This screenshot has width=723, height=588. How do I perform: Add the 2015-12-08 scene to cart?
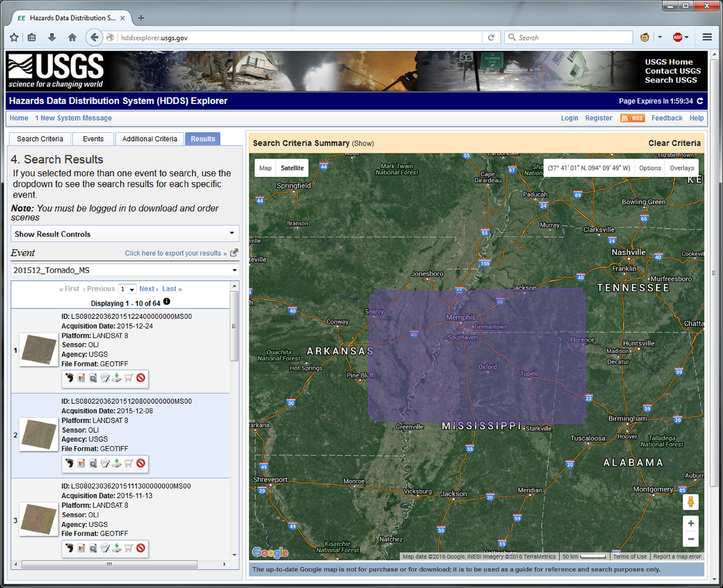click(128, 463)
